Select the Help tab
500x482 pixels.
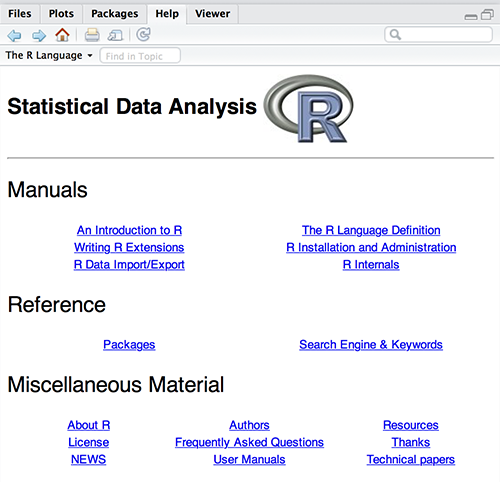point(167,14)
